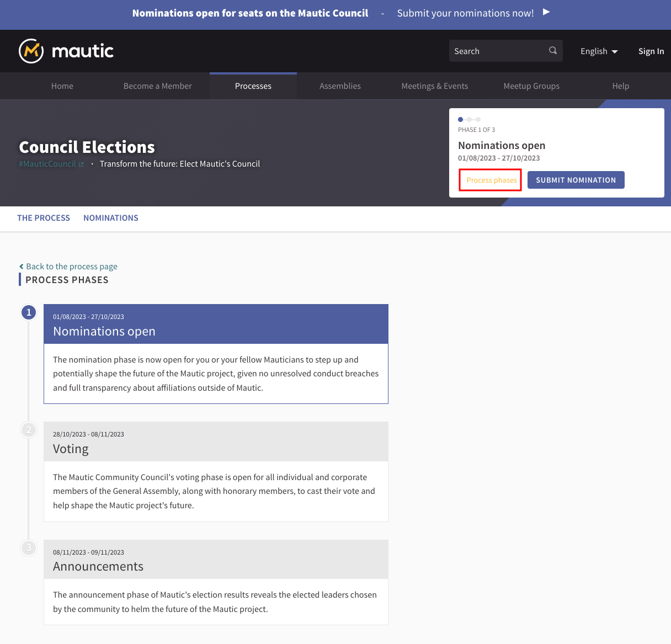Click the search magnifier icon
The height and width of the screenshot is (644, 671).
click(x=552, y=51)
